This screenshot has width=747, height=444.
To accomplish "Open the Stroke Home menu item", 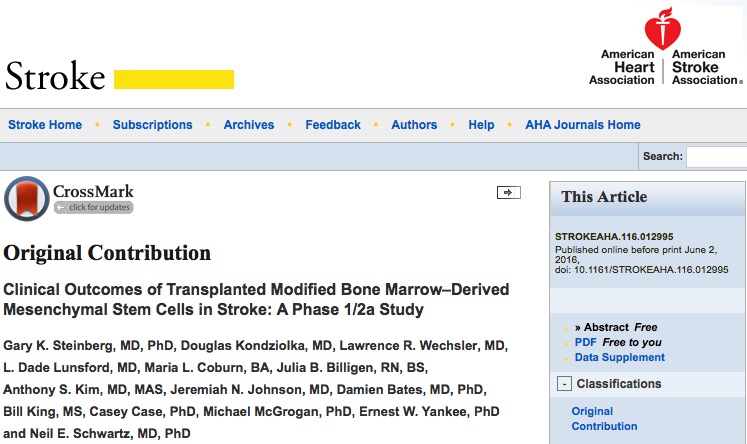I will pyautogui.click(x=45, y=125).
